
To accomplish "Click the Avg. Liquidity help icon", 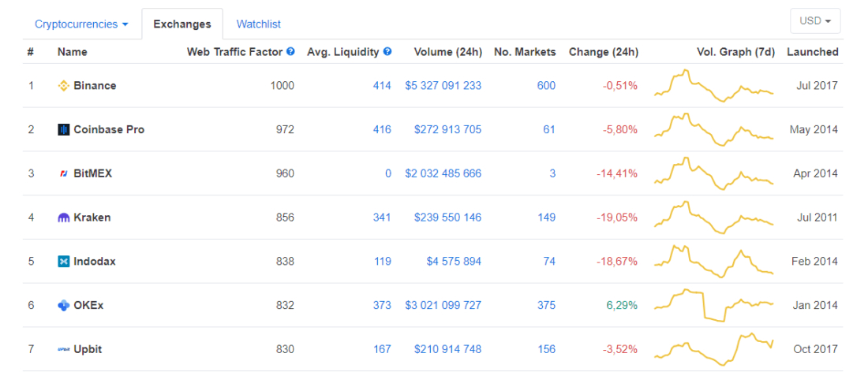I will pyautogui.click(x=387, y=51).
